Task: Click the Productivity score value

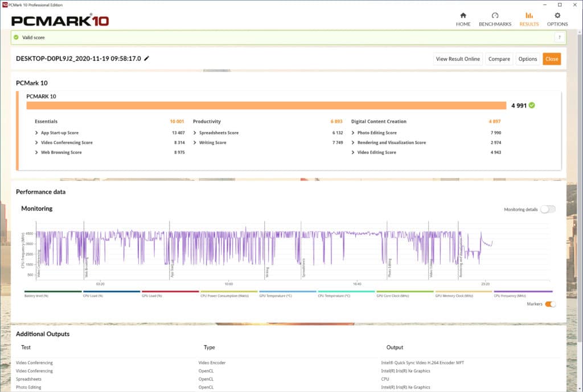Action: 336,122
